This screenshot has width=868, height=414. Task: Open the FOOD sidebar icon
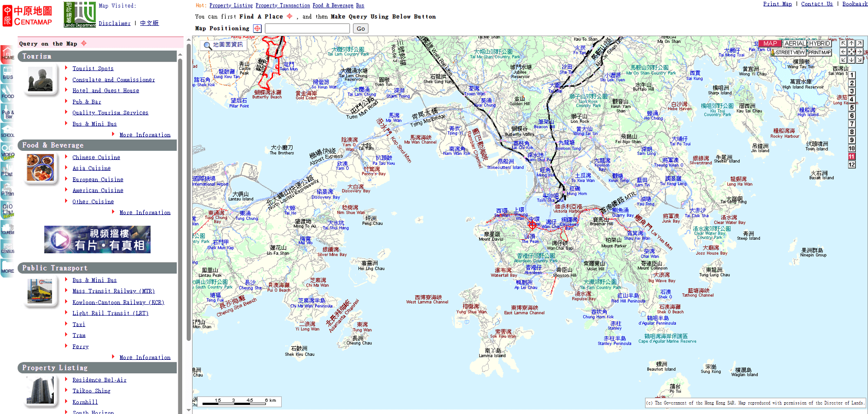pyautogui.click(x=7, y=92)
